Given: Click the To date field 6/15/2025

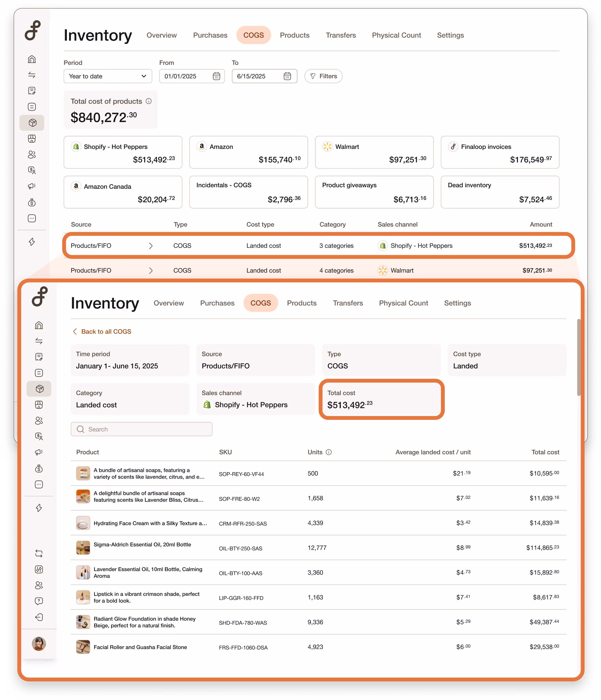Looking at the screenshot, I should (x=264, y=76).
